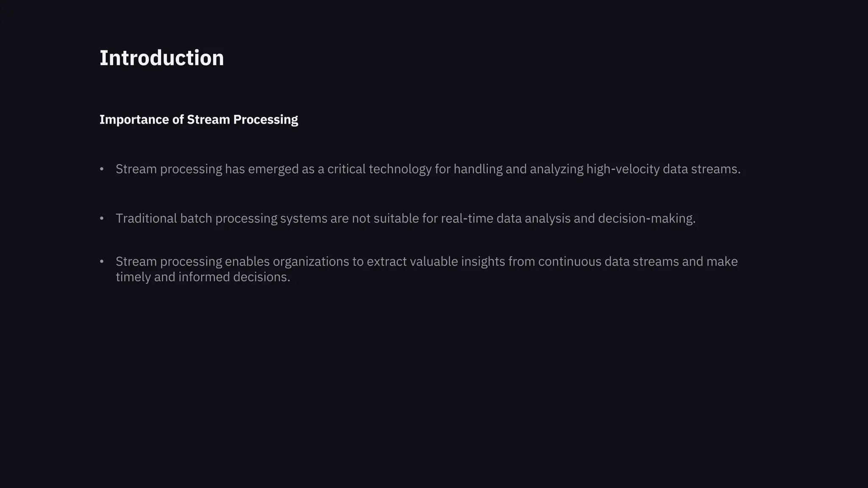Click the third bullet point marker

point(102,261)
